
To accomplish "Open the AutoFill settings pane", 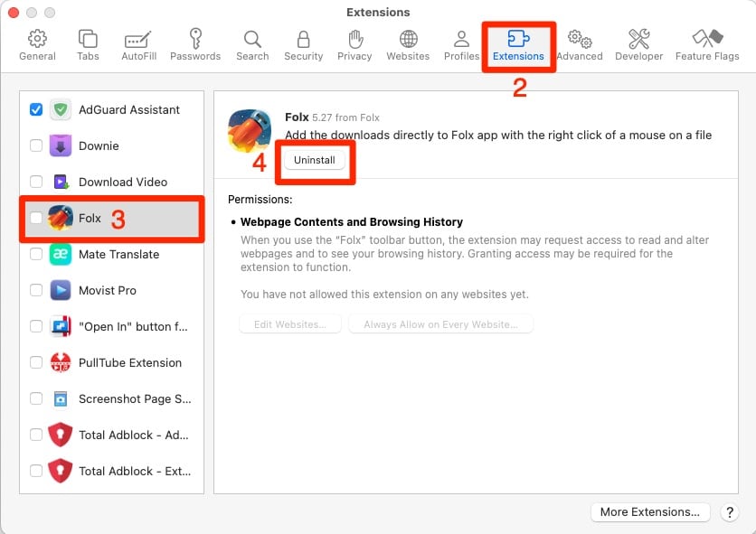I will point(139,45).
